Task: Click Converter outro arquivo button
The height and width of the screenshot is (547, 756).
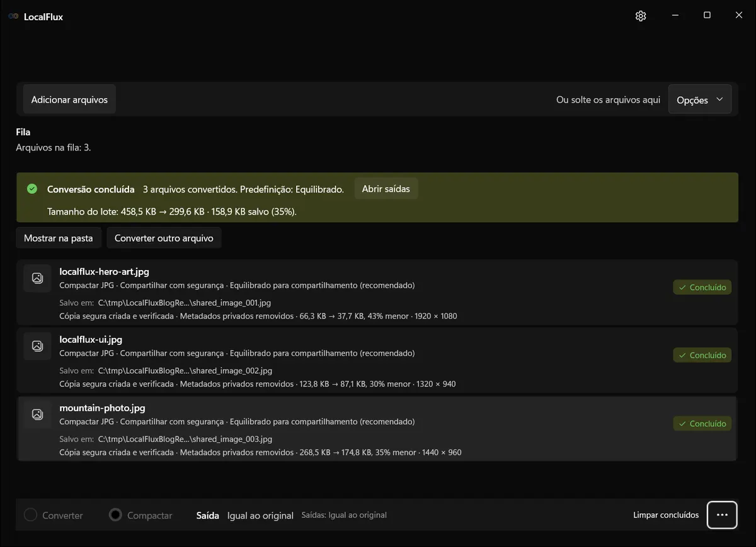Action: 164,238
